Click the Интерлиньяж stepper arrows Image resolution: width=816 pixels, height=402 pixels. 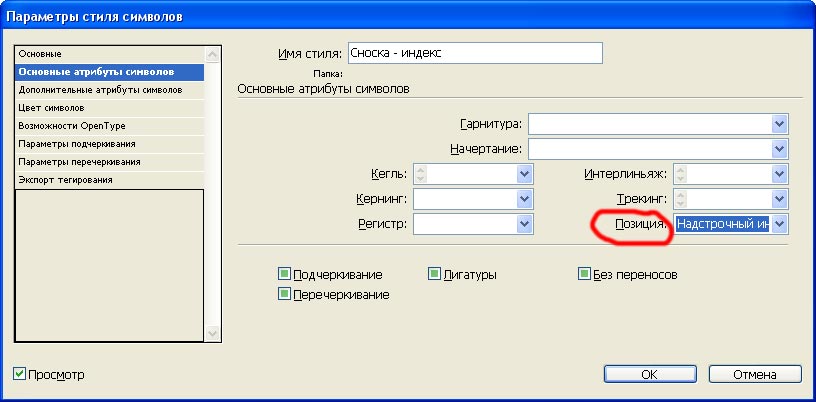pos(681,174)
